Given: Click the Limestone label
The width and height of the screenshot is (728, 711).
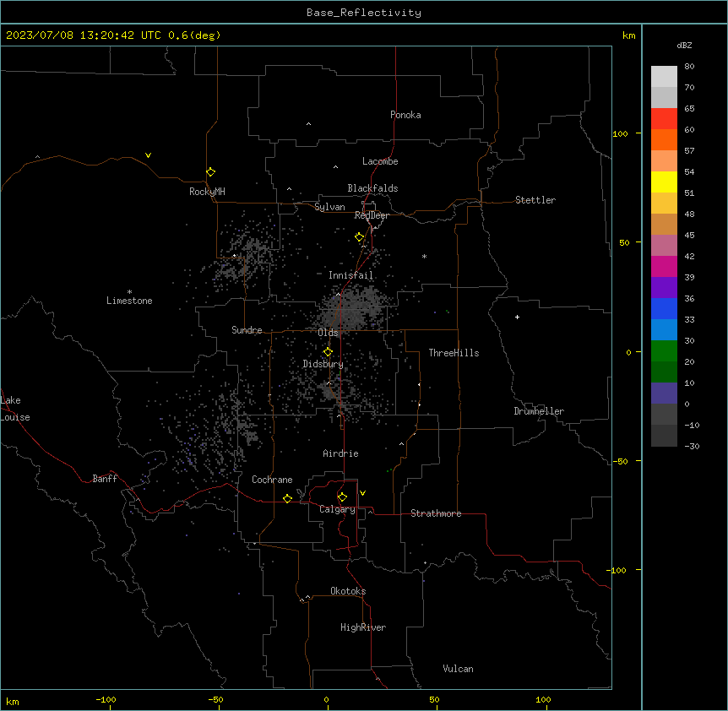Looking at the screenshot, I should pyautogui.click(x=129, y=301).
